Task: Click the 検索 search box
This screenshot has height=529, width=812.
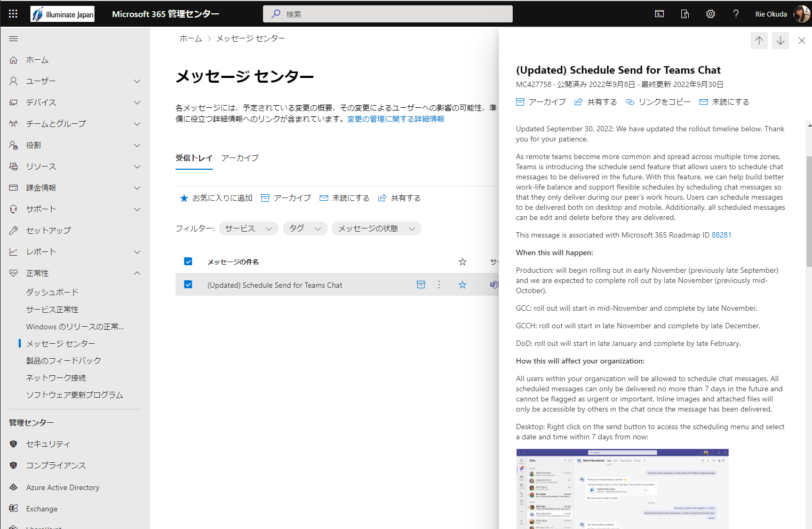Action: point(388,14)
